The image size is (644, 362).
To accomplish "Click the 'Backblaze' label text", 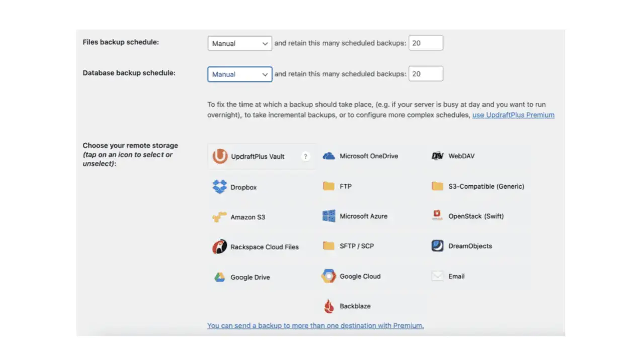I will 355,306.
